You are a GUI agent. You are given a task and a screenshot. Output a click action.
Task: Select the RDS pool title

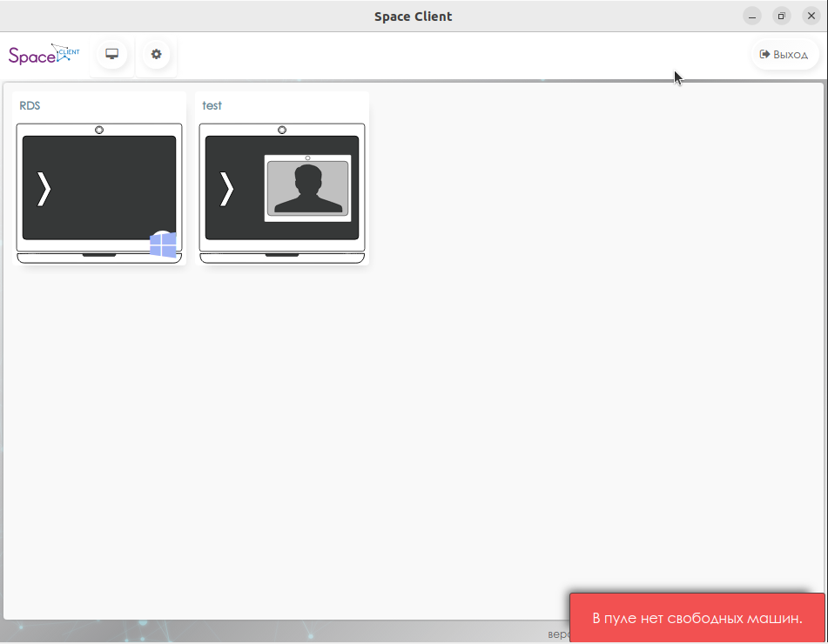[x=30, y=105]
